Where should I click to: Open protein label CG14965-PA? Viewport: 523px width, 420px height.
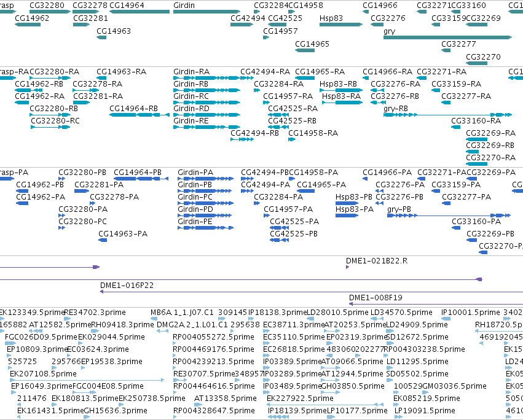(321, 185)
